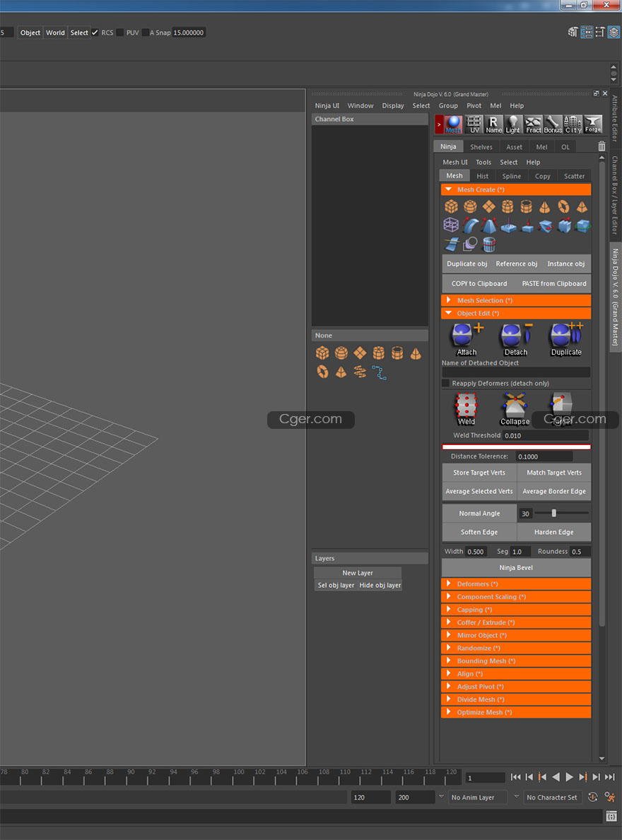This screenshot has width=622, height=840.
Task: Click the blue cube with green ring icon
Action: tap(582, 225)
